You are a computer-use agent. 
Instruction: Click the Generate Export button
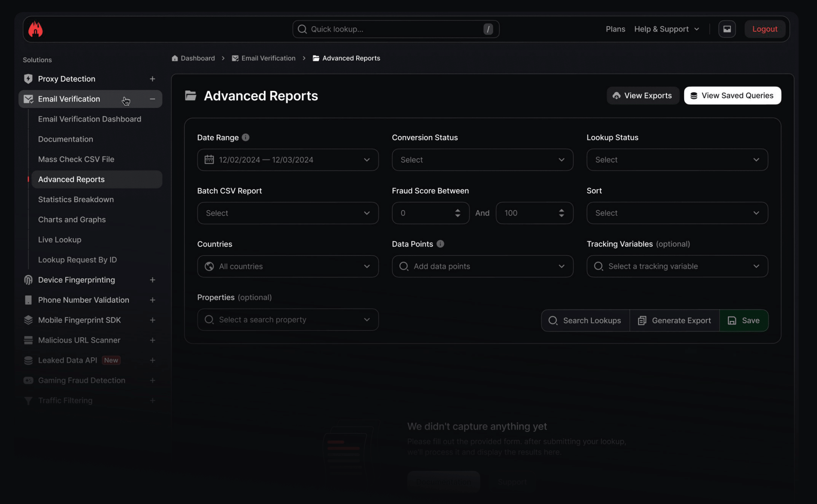(x=674, y=321)
